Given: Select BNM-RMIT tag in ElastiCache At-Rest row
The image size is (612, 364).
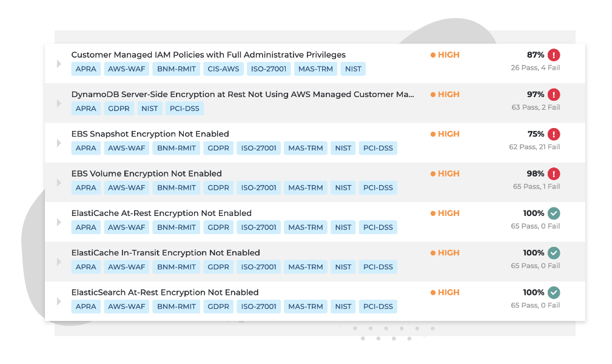Looking at the screenshot, I should (x=177, y=227).
